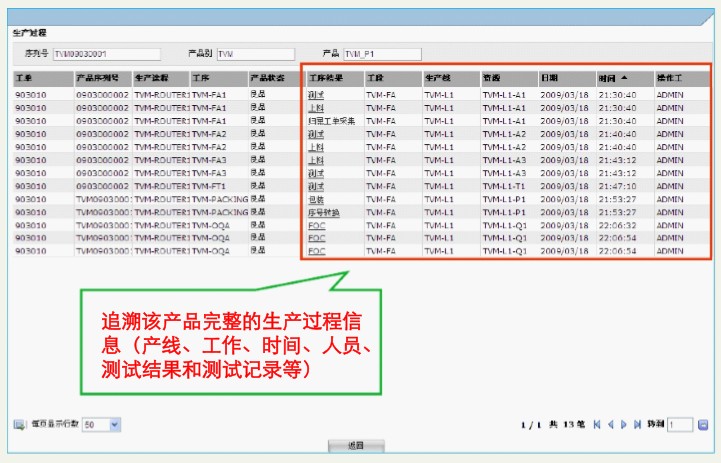This screenshot has height=463, width=721.
Task: Select the 归属工单采集 result cell
Action: [x=332, y=121]
